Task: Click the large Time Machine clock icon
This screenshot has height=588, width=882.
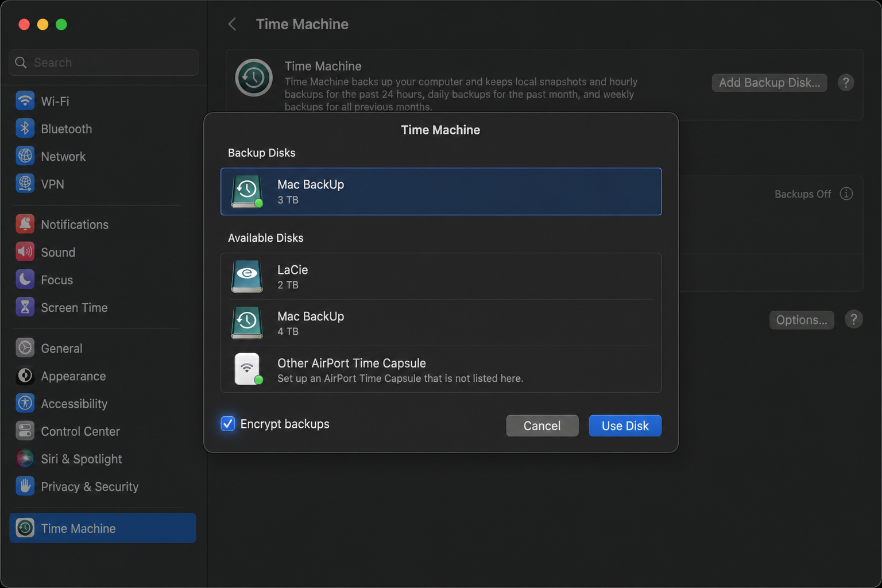Action: click(253, 78)
